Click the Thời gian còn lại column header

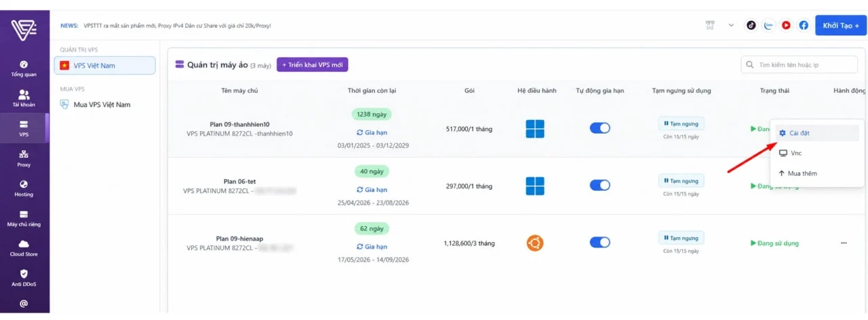click(x=372, y=90)
